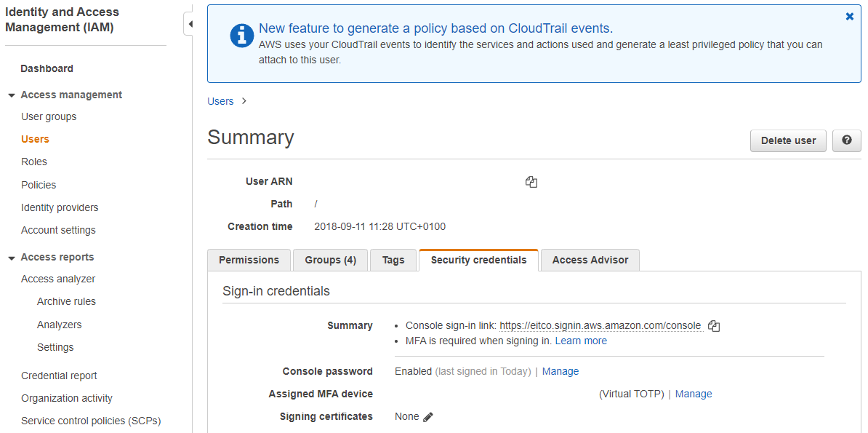Click the blue info icon in banner

[241, 36]
